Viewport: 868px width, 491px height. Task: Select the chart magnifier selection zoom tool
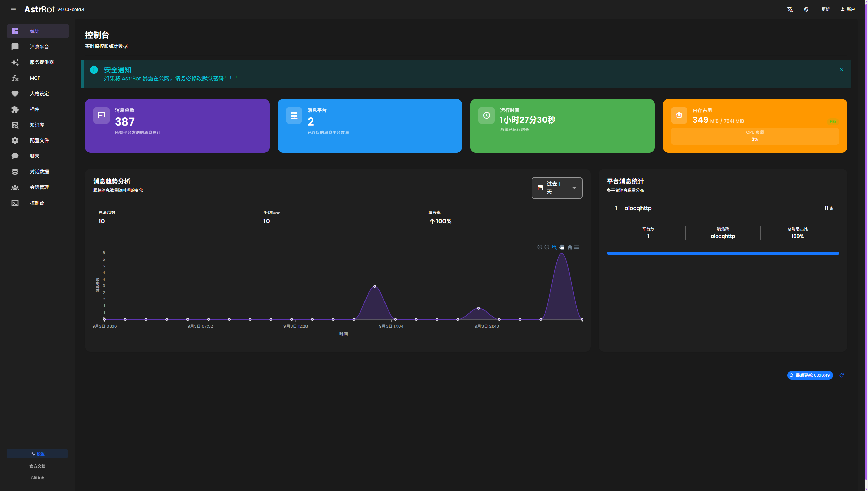tap(554, 247)
